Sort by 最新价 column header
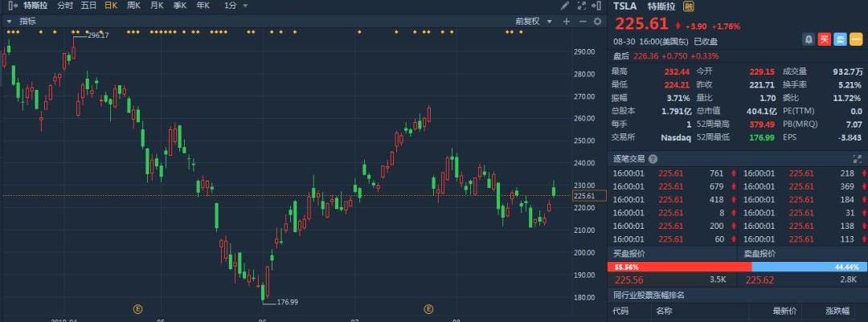This screenshot has width=868, height=322. pos(785,312)
